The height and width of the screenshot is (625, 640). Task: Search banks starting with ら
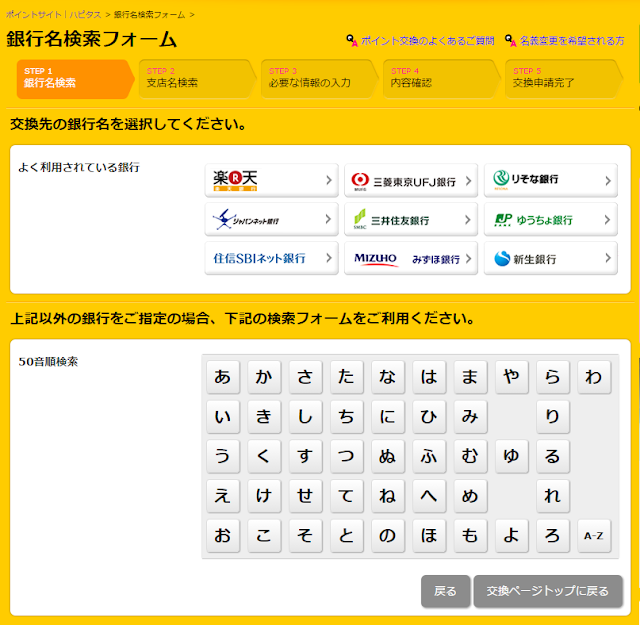point(553,377)
